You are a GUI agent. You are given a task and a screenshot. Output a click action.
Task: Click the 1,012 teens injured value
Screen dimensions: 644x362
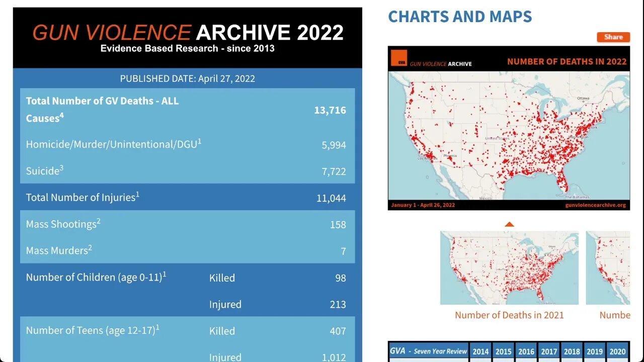[334, 357]
